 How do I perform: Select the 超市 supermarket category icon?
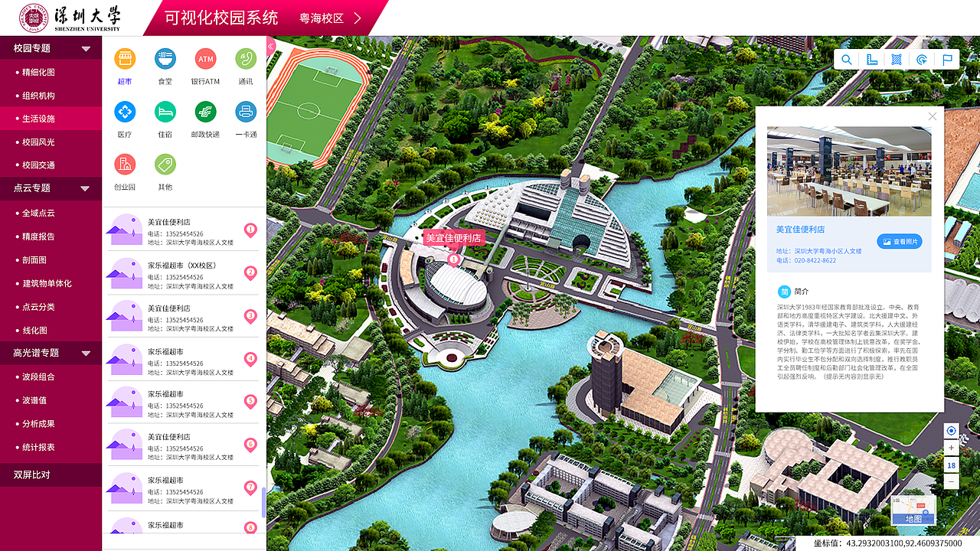[x=125, y=58]
